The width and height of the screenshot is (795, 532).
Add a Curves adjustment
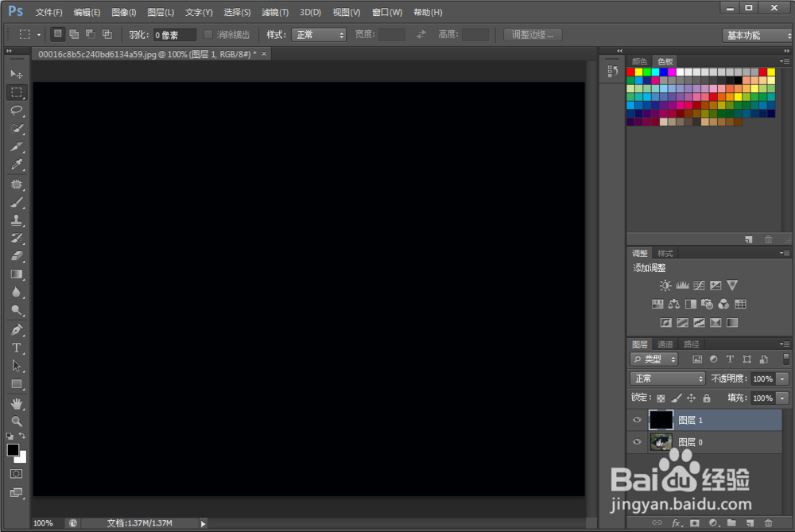(699, 285)
